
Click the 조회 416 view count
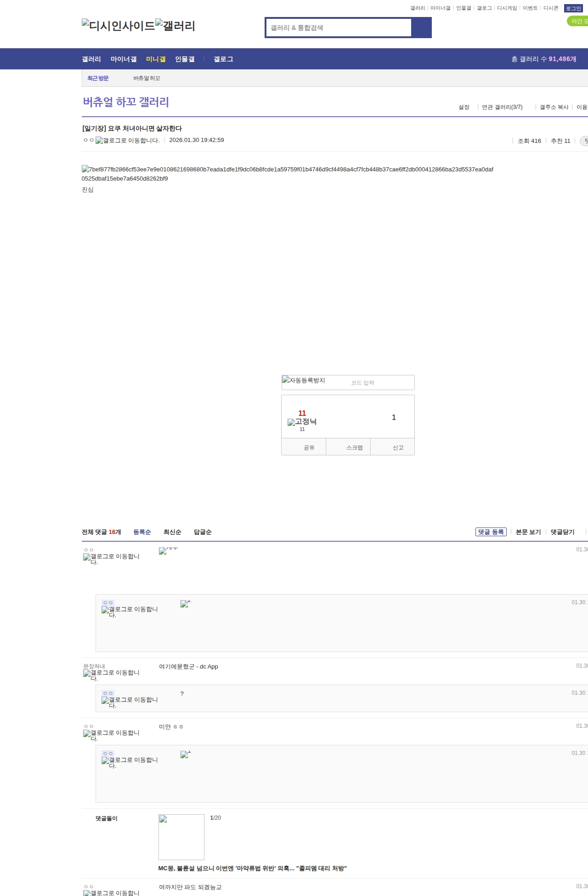[x=529, y=141]
